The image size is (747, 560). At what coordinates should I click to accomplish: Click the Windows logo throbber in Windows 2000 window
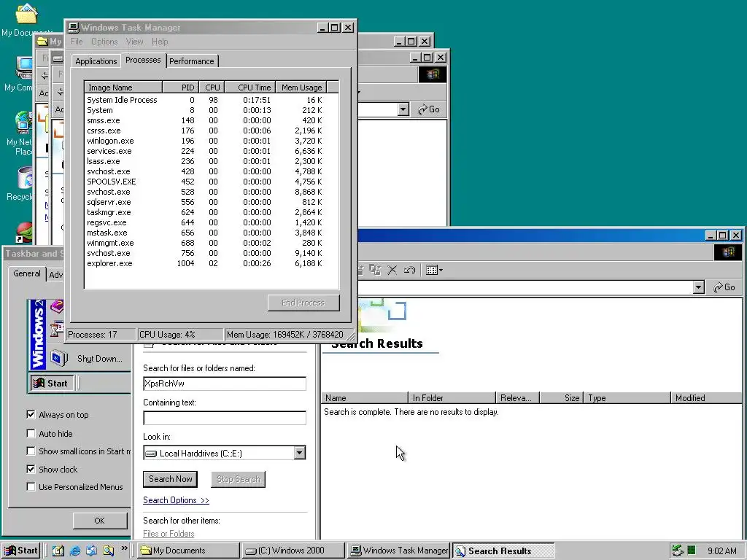pos(432,74)
